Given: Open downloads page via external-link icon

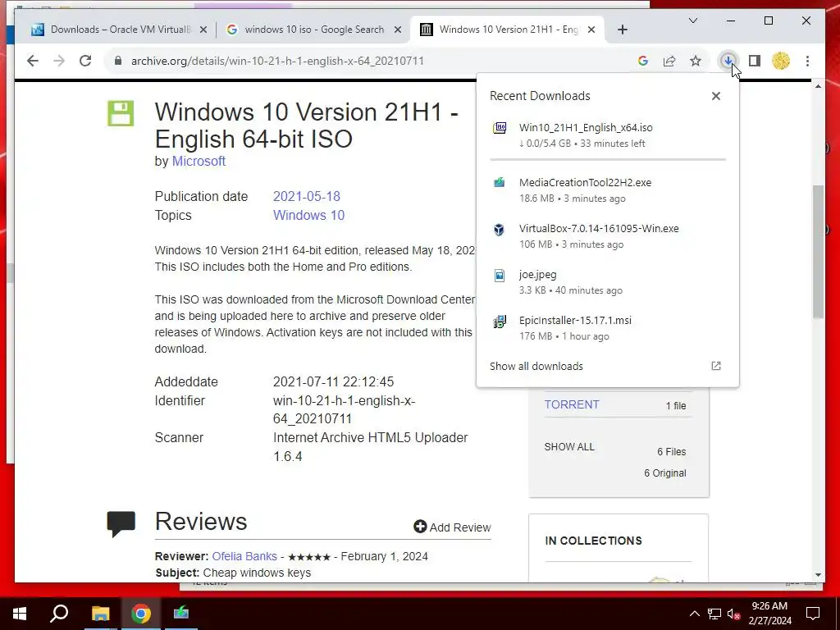Looking at the screenshot, I should (715, 366).
